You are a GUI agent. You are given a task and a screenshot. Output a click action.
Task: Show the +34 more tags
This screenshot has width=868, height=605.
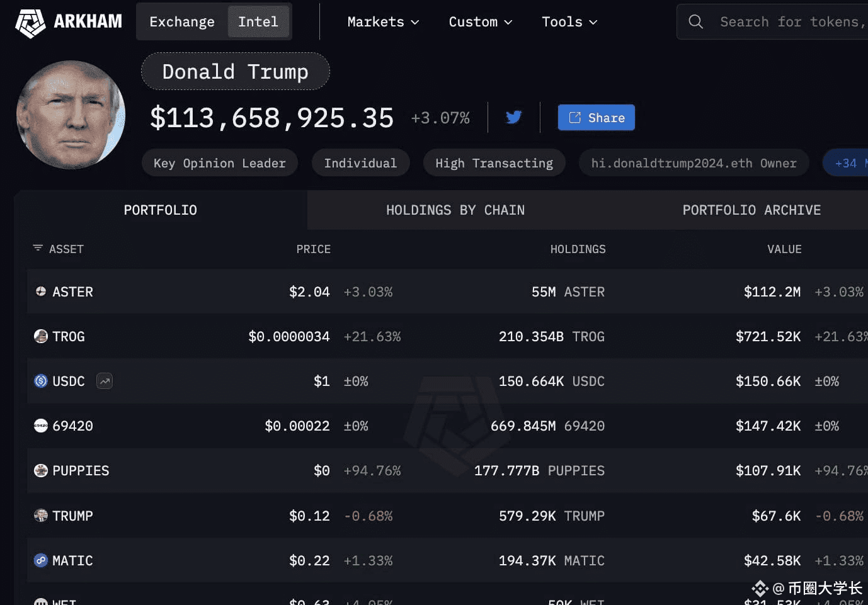tap(846, 163)
